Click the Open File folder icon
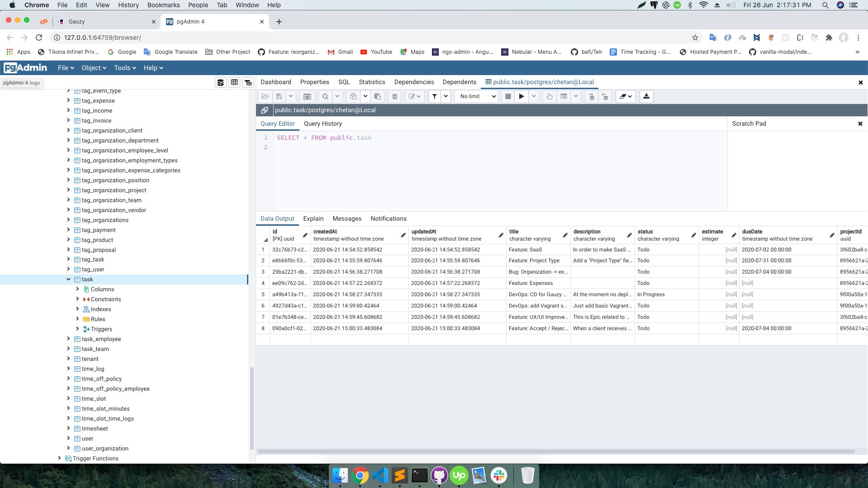 (x=265, y=96)
